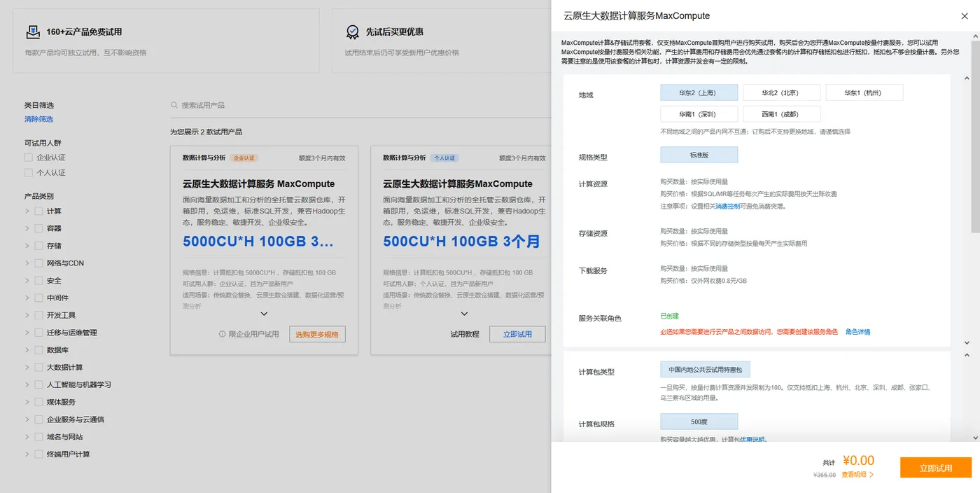Expand details of the 5000CU*H card
The height and width of the screenshot is (493, 980).
click(264, 314)
